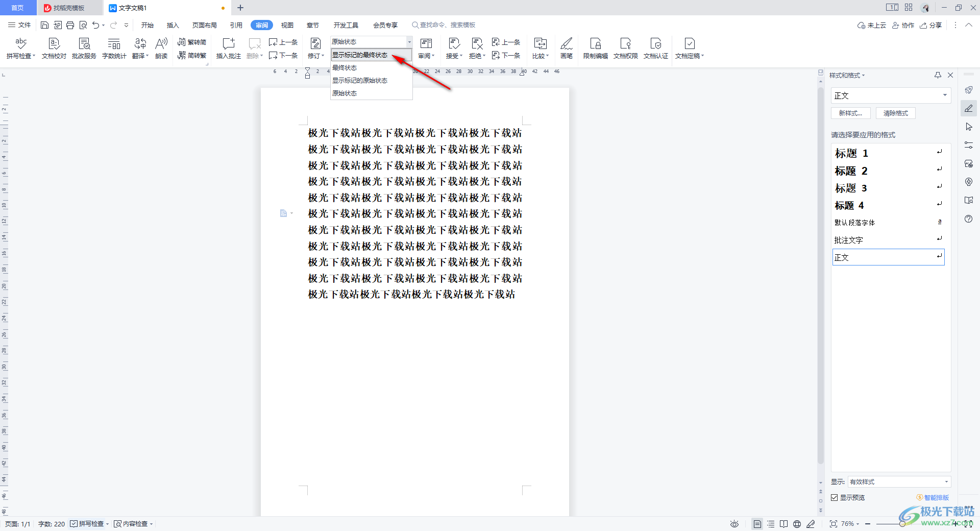Start 朗读 read aloud
Image resolution: width=980 pixels, height=531 pixels.
coord(161,49)
